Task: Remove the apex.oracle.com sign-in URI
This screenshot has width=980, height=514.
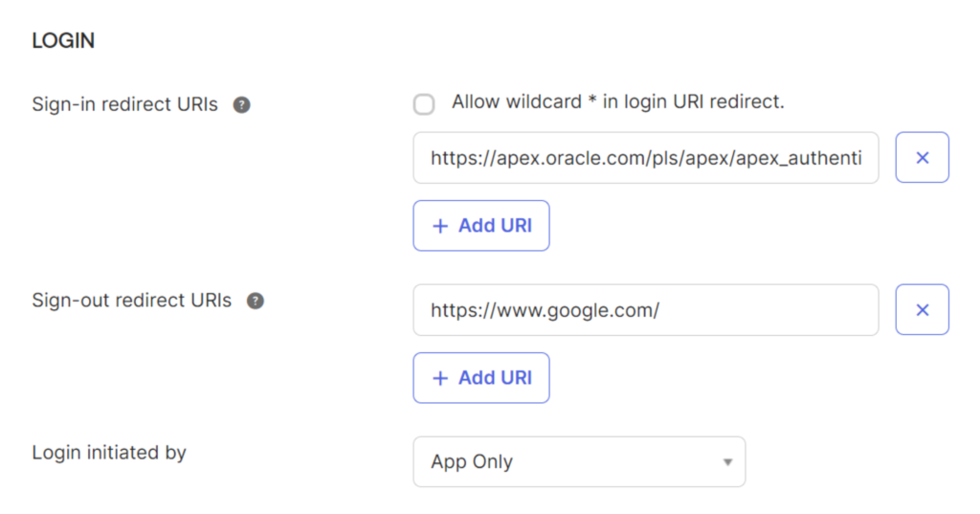Action: [x=922, y=158]
